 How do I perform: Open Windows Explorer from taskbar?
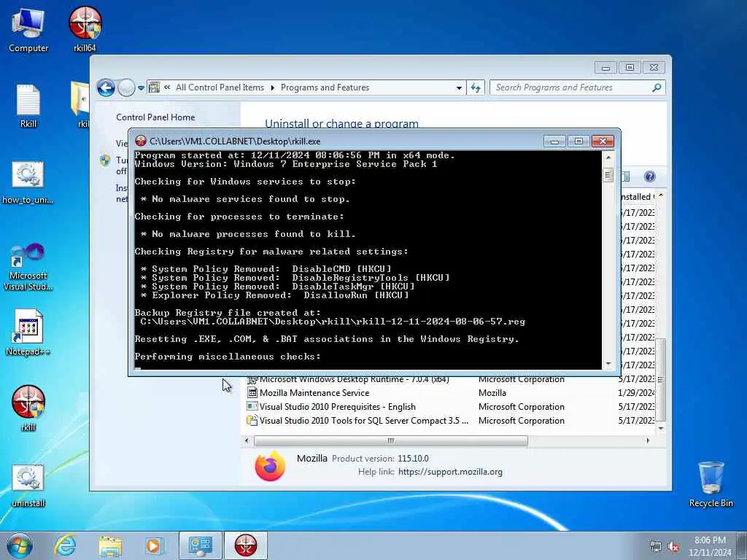[111, 545]
